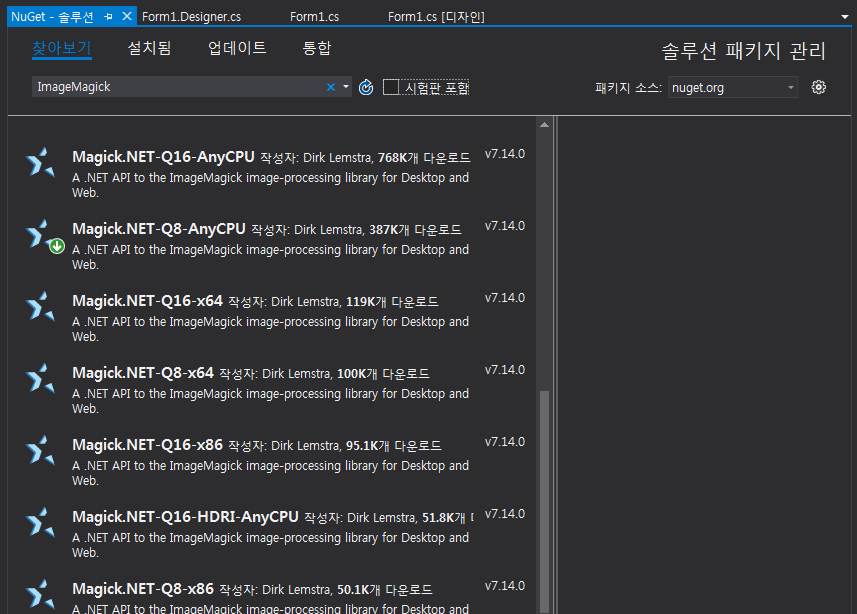Click v7.14.0 version of Magick.NET-Q16-HDRI-AnyCPU
857x614 pixels.
(504, 514)
